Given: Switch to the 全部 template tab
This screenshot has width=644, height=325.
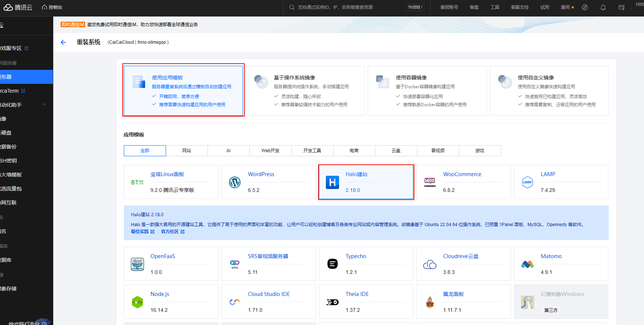Looking at the screenshot, I should click(x=145, y=151).
